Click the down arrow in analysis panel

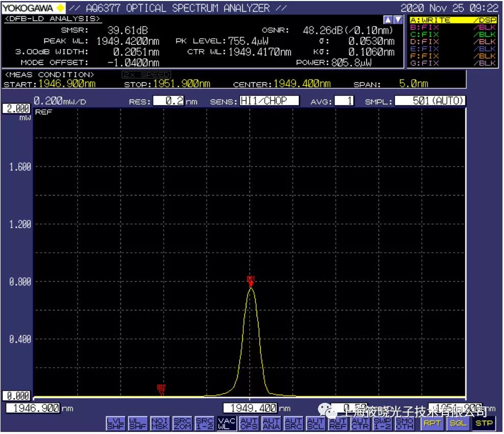pos(398,19)
